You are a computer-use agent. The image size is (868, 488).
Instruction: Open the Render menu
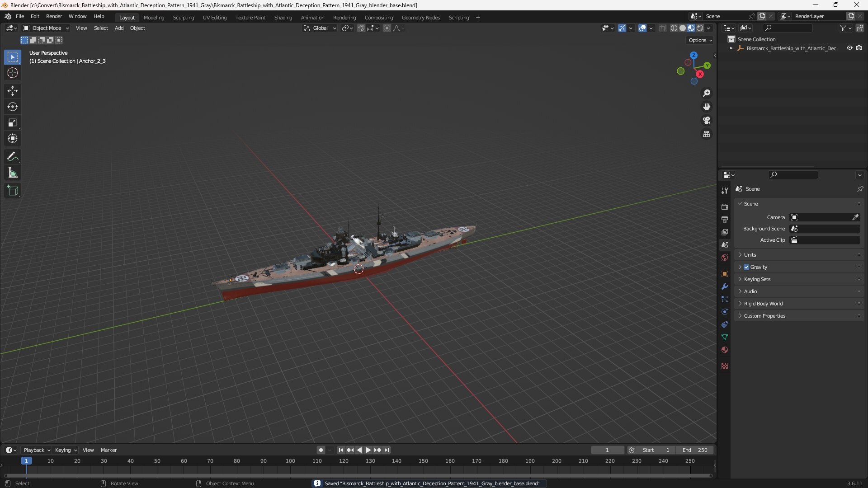click(x=54, y=16)
